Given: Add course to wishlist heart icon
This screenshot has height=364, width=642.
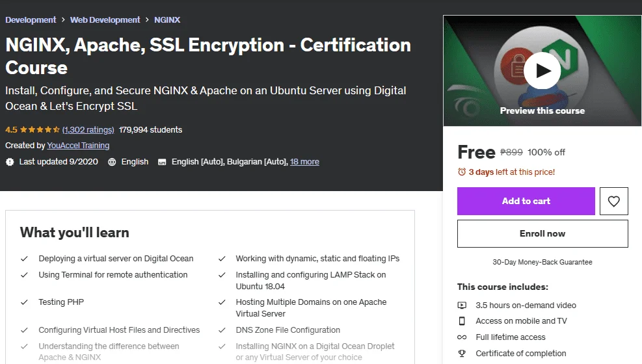Looking at the screenshot, I should point(613,201).
